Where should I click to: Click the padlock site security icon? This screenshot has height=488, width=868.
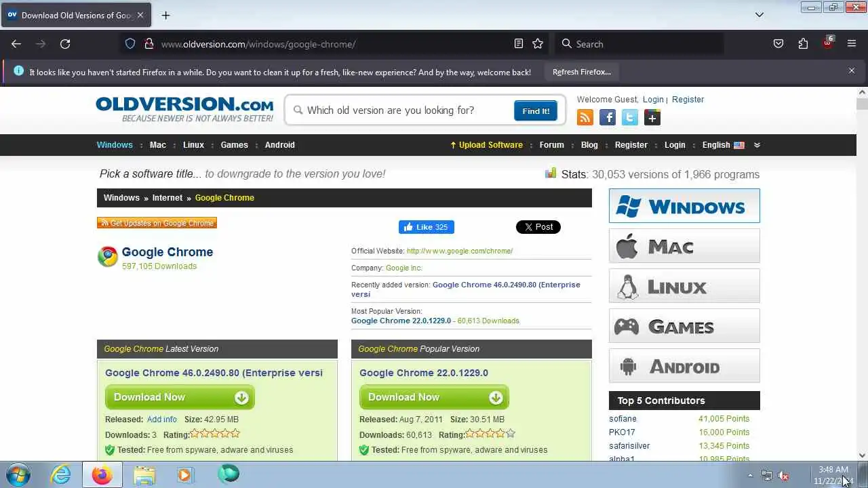[x=149, y=44]
